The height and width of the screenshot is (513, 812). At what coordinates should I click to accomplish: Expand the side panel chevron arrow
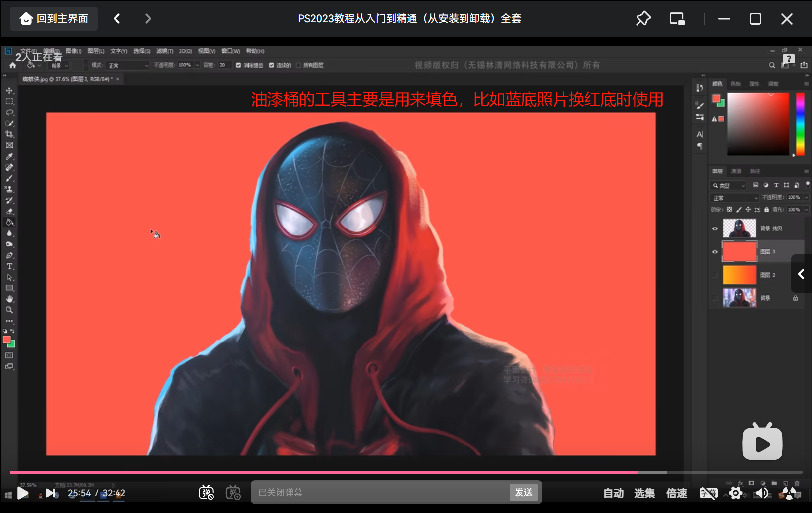801,274
